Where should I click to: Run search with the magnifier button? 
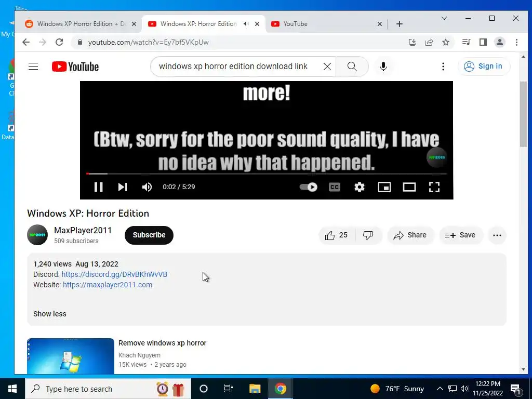(352, 66)
